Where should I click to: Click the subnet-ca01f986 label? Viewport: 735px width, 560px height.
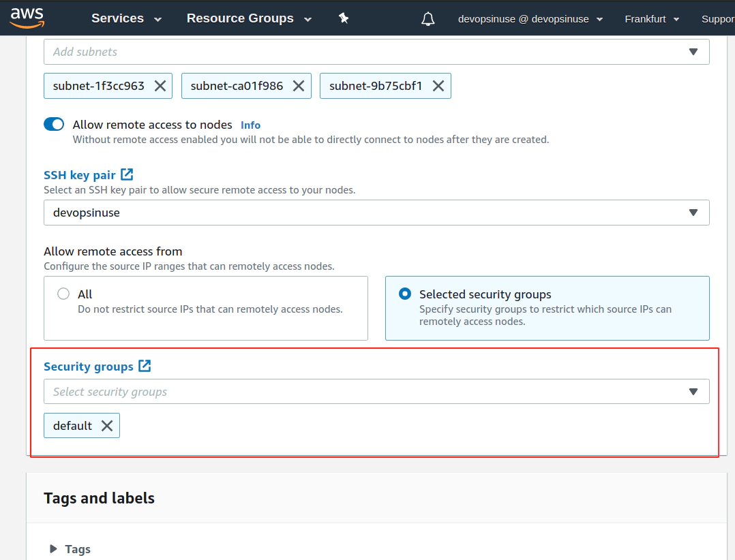point(237,86)
